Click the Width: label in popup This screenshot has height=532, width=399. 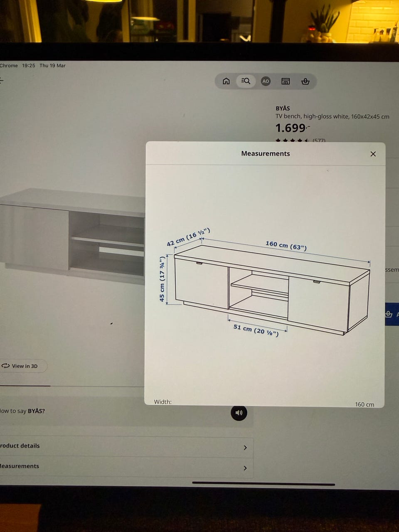click(163, 402)
